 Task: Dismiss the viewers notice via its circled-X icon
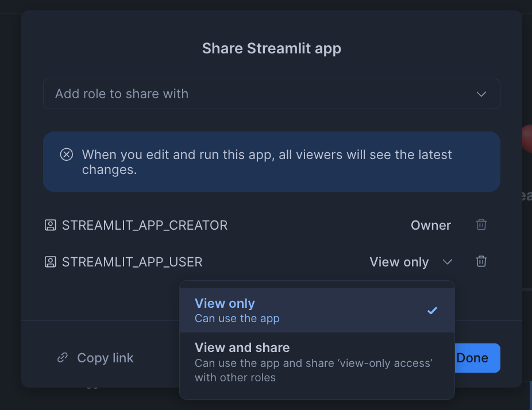click(67, 154)
